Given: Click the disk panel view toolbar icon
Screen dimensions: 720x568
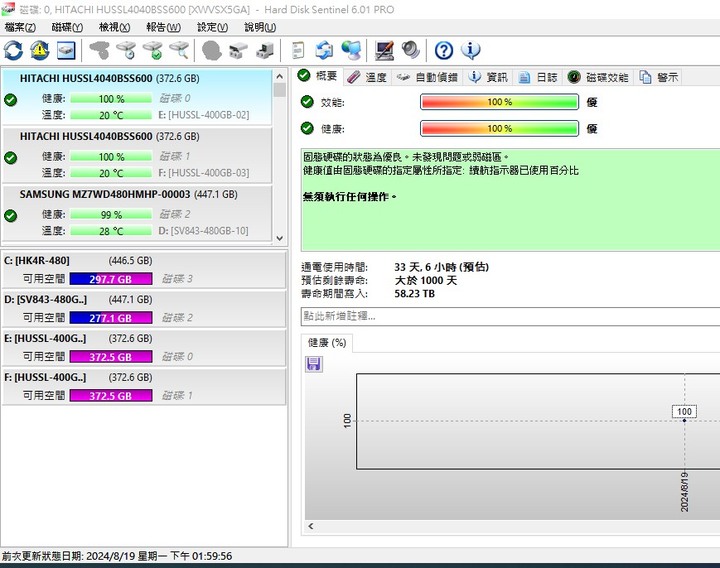Looking at the screenshot, I should 66,50.
